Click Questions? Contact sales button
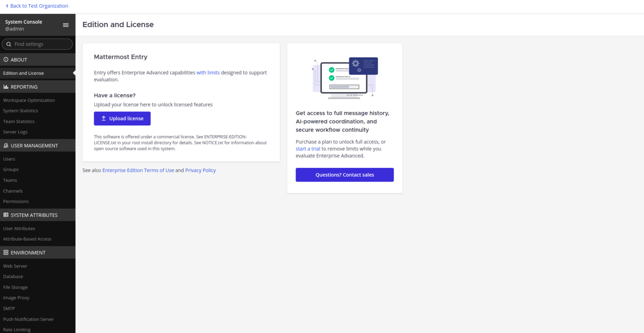The image size is (644, 333). 345,175
